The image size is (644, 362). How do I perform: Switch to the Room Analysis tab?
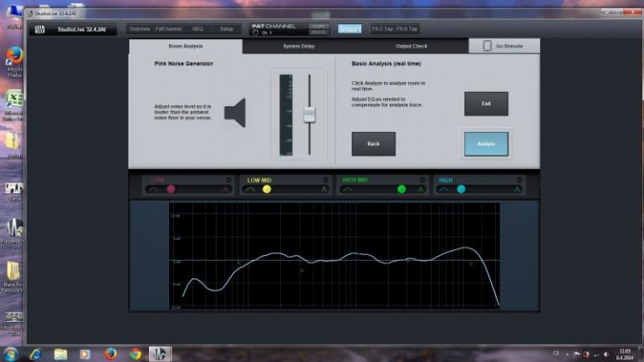[x=186, y=46]
